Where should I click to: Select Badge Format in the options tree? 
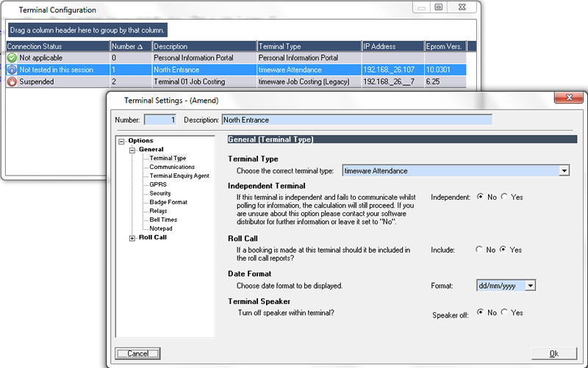[x=168, y=202]
